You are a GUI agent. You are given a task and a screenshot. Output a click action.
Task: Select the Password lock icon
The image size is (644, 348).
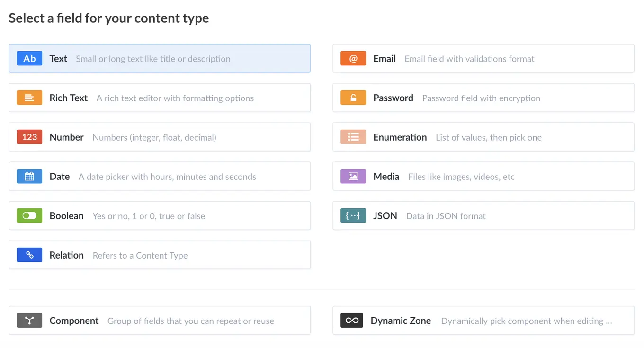pos(353,98)
